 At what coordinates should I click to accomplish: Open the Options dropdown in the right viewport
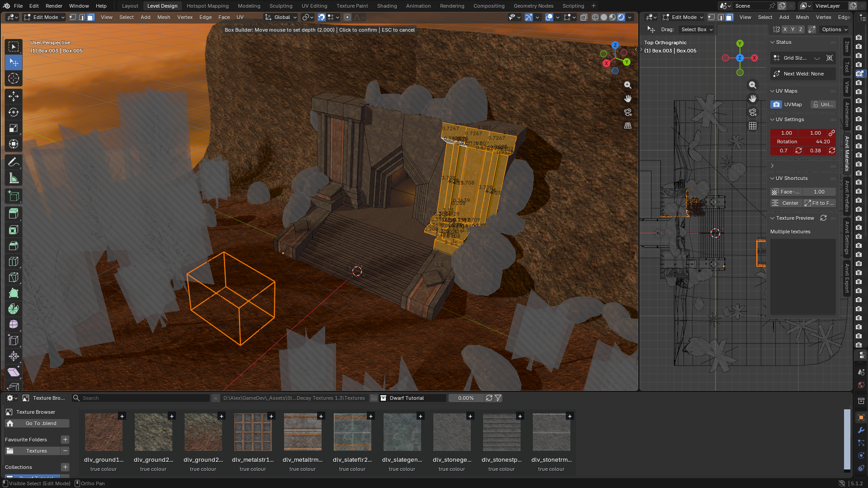tap(835, 29)
